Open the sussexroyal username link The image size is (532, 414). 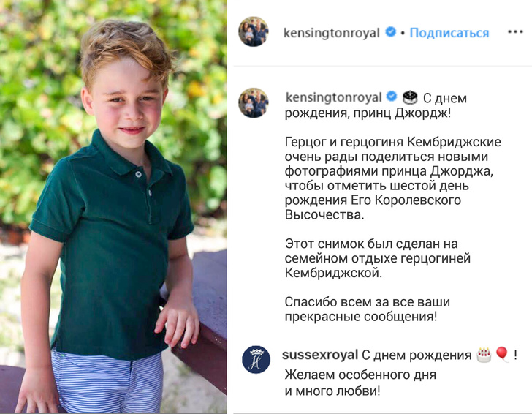coord(320,355)
